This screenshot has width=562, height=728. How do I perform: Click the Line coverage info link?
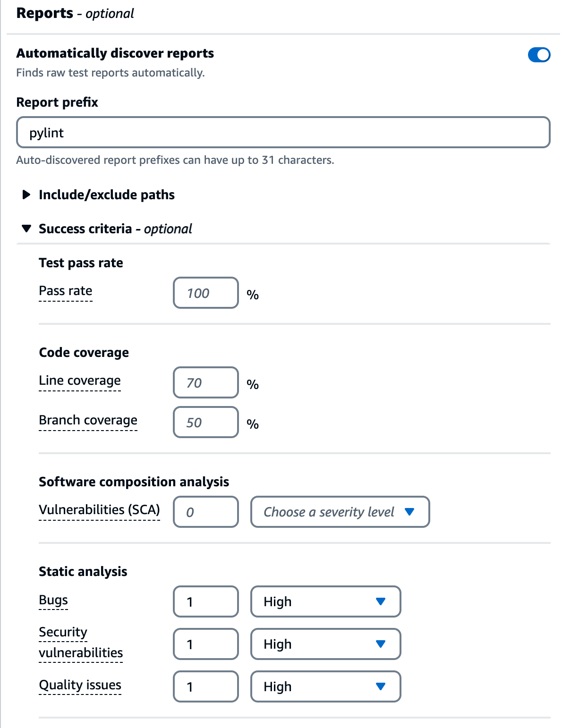pyautogui.click(x=80, y=381)
